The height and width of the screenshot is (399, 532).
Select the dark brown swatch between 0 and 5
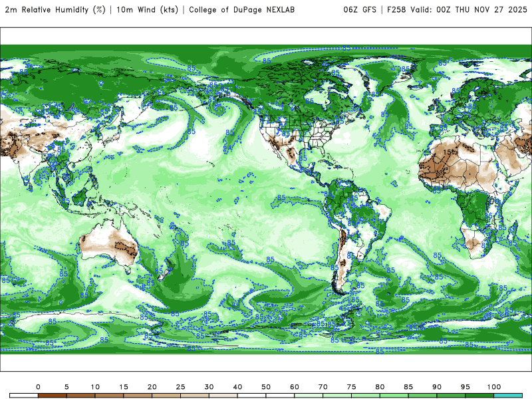pyautogui.click(x=53, y=396)
